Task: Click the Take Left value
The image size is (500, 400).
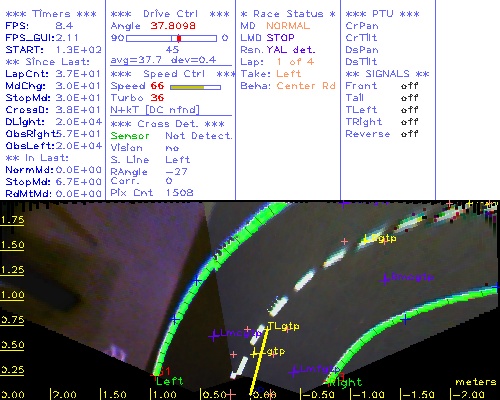Action: pyautogui.click(x=289, y=74)
